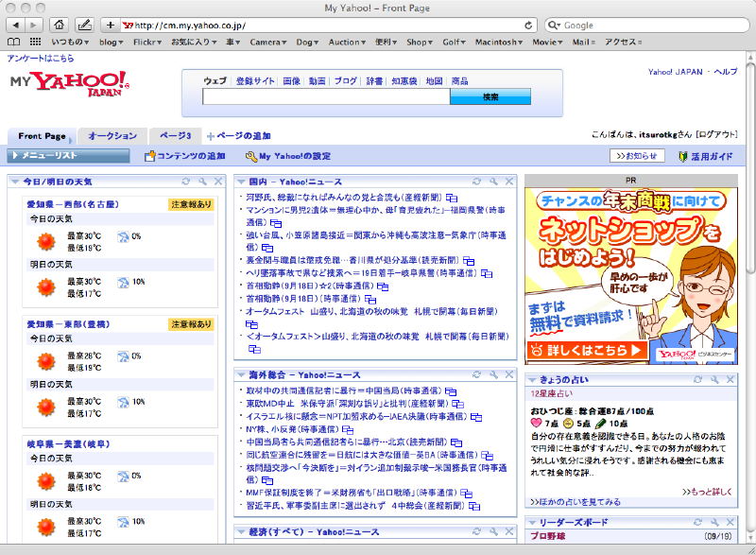Open the いつもの bookmarks folder dropdown
The height and width of the screenshot is (555, 756).
click(x=70, y=42)
